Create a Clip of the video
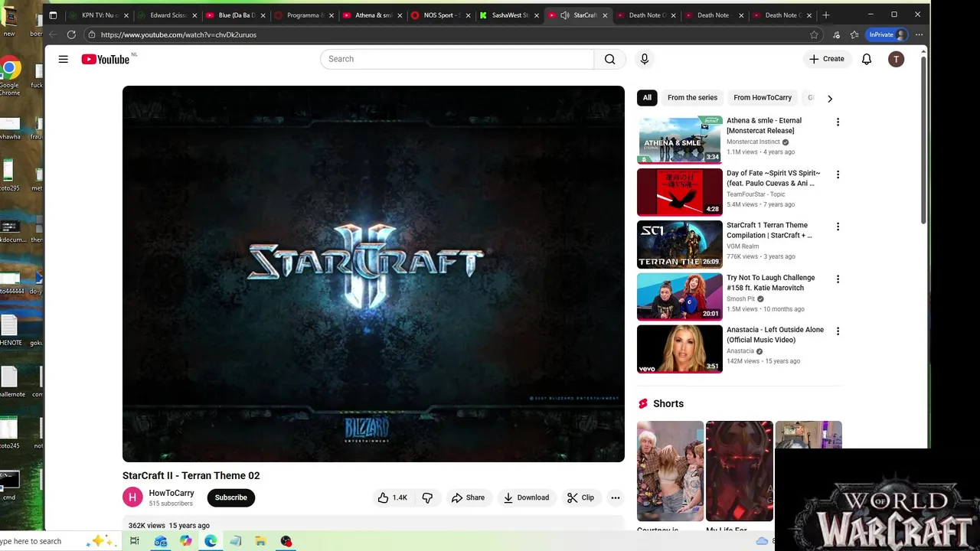Screen dimensions: 980x551 (580, 497)
